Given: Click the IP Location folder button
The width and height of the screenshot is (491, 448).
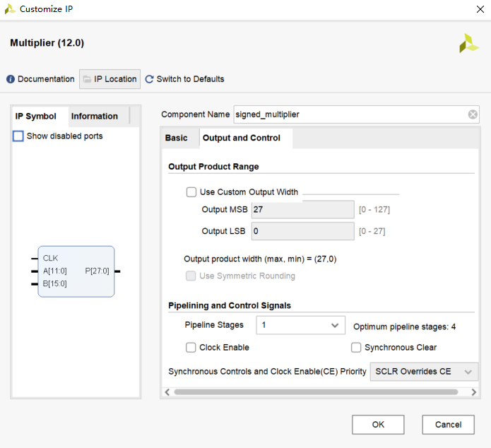Looking at the screenshot, I should [x=110, y=79].
